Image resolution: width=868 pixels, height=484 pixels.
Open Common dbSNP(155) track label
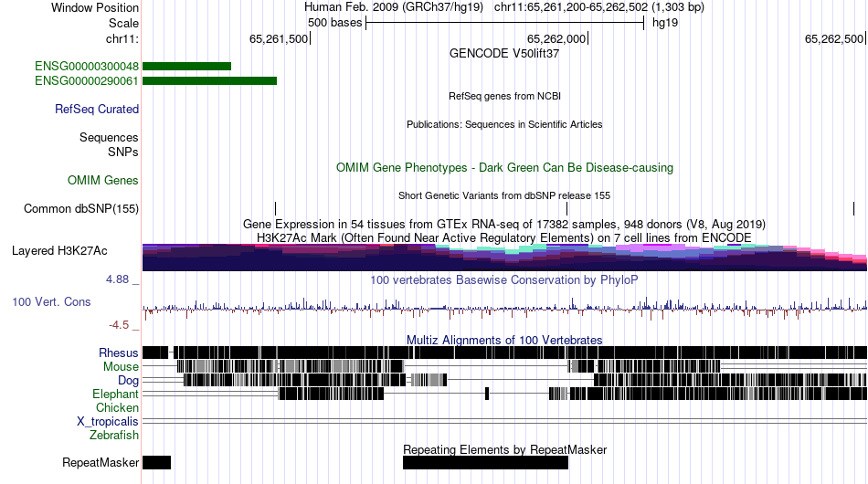[81, 208]
